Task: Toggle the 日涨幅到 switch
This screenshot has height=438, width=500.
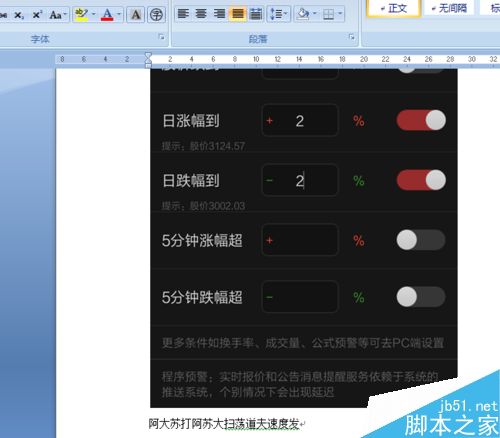Action: (x=421, y=120)
